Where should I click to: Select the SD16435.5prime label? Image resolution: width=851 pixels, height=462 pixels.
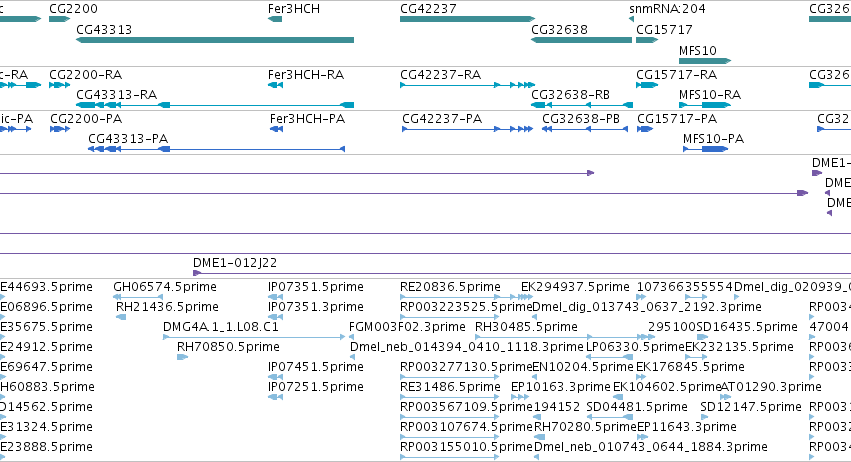(x=747, y=327)
